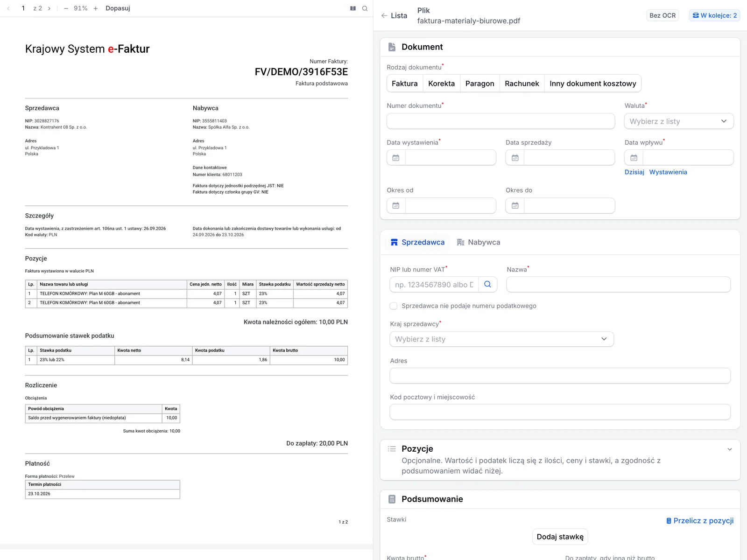Viewport: 747px width, 560px height.
Task: Click Przelicz z pozycji link
Action: click(700, 521)
